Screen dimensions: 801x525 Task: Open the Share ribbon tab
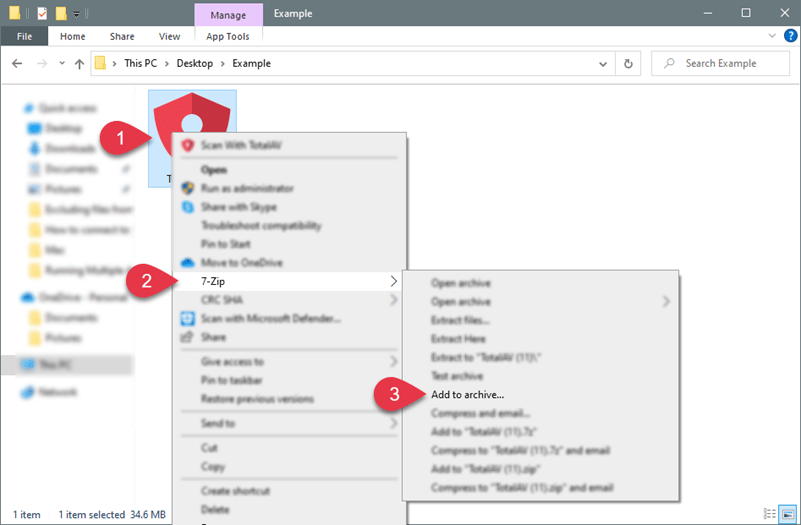click(x=122, y=36)
